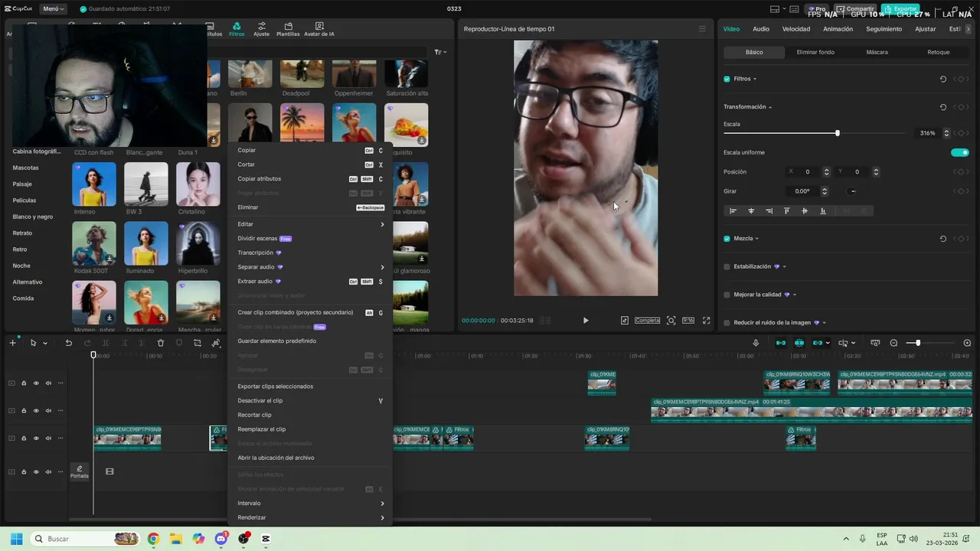Choose Reemplazar el clip in the context menu
Screen dimensions: 980x551
point(311,429)
